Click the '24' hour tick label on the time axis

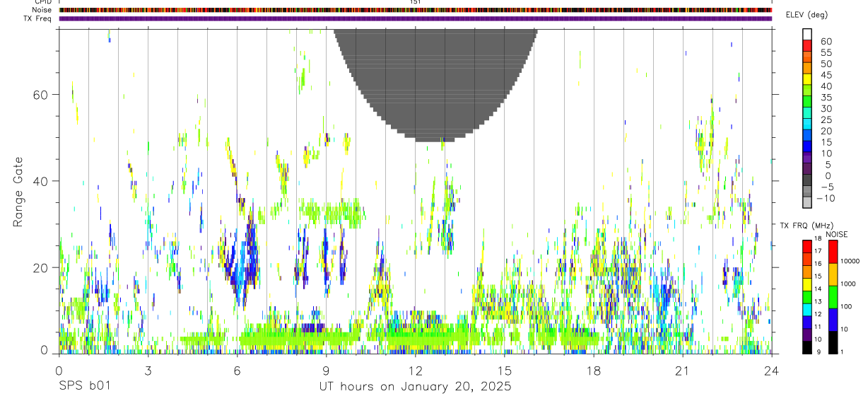point(771,370)
